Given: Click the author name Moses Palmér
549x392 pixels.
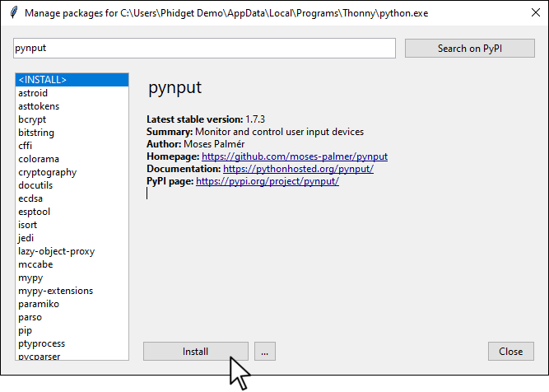Looking at the screenshot, I should [x=214, y=144].
